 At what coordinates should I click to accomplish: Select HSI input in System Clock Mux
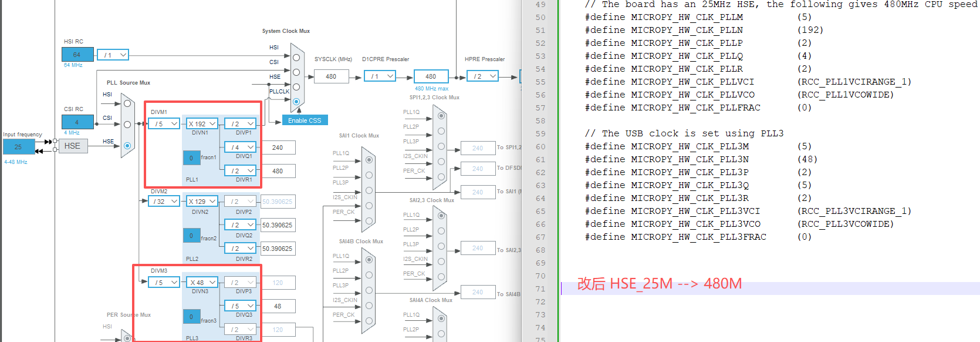pos(296,58)
